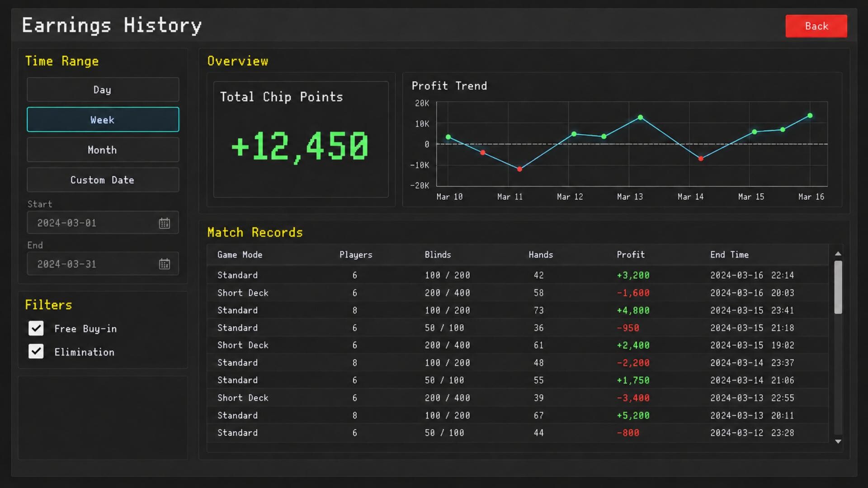Screen dimensions: 868x488
Task: Click the Blinds column header
Action: (x=438, y=255)
